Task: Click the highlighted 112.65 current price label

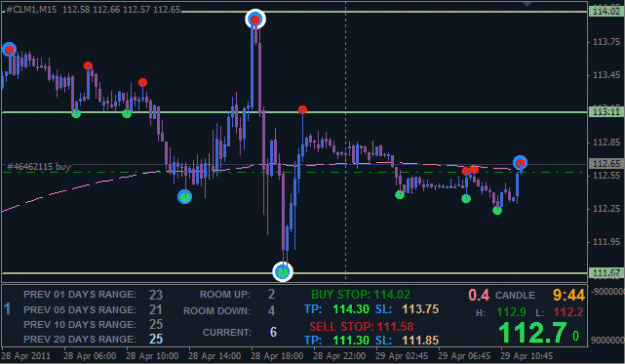Action: coord(606,163)
